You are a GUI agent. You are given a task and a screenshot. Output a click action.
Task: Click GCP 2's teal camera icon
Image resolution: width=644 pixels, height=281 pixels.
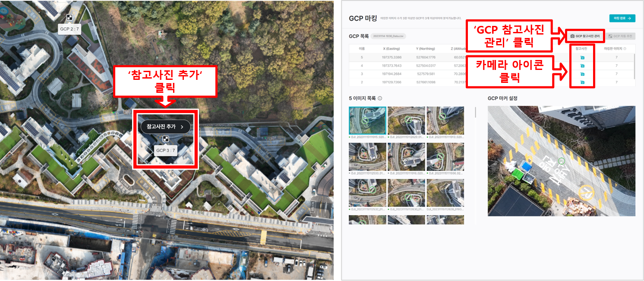coord(582,82)
